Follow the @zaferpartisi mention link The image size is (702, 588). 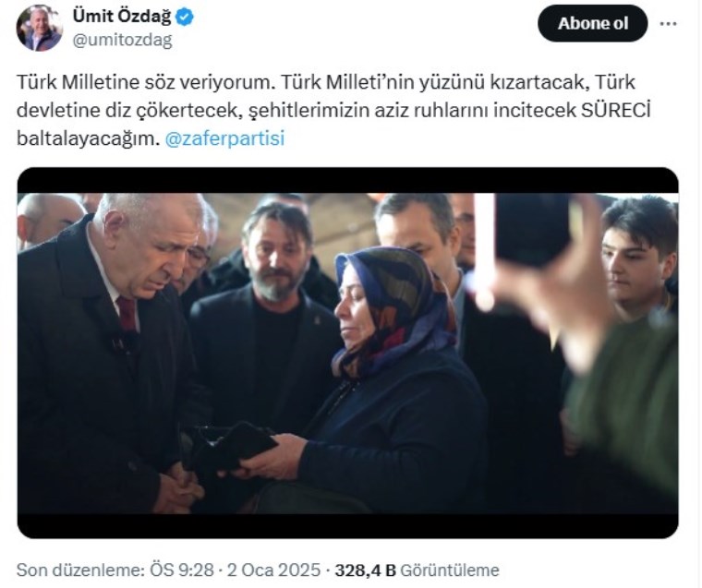tap(224, 138)
